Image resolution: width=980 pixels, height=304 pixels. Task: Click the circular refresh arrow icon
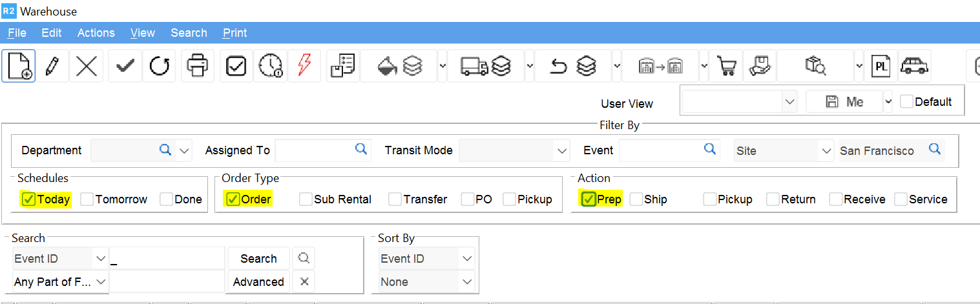pos(159,66)
